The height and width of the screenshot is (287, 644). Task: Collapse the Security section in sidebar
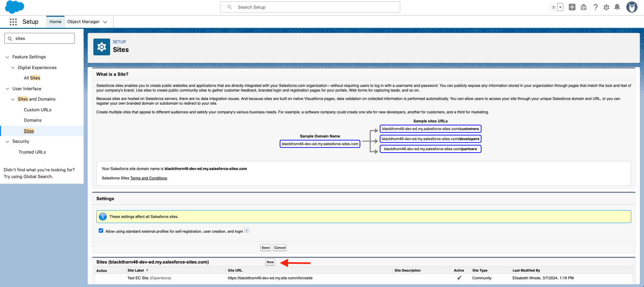[x=7, y=141]
